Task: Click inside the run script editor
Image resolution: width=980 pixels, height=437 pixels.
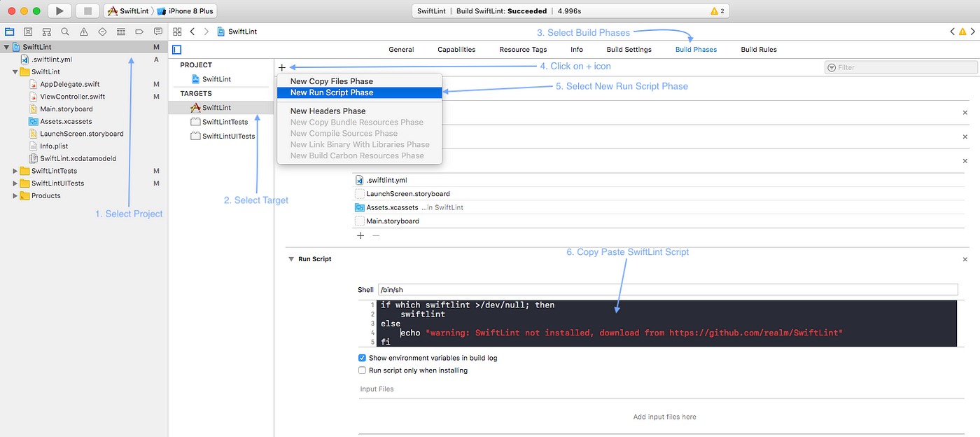Action: [667, 324]
